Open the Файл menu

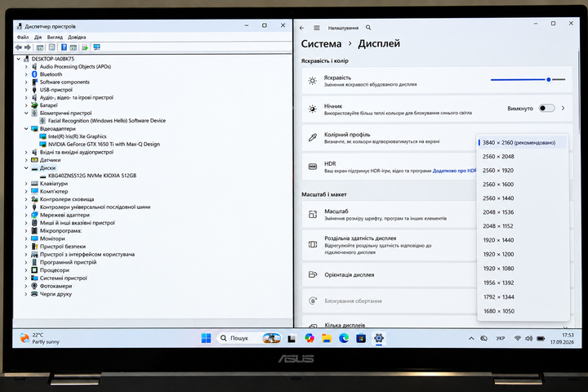(x=23, y=37)
